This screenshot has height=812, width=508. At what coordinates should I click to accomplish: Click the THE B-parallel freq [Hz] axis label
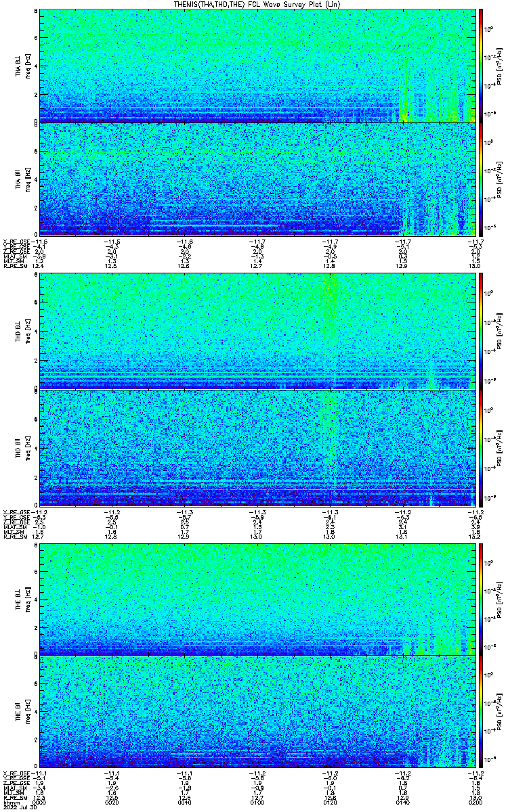27,713
